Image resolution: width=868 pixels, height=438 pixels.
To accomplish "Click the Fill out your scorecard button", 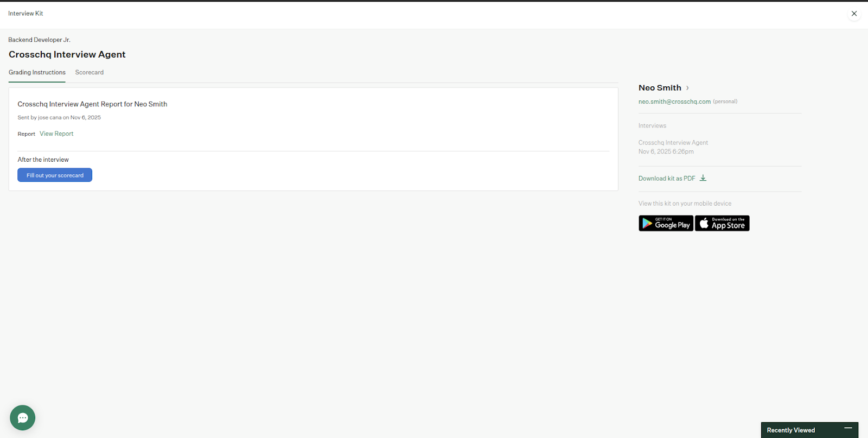I will coord(55,175).
